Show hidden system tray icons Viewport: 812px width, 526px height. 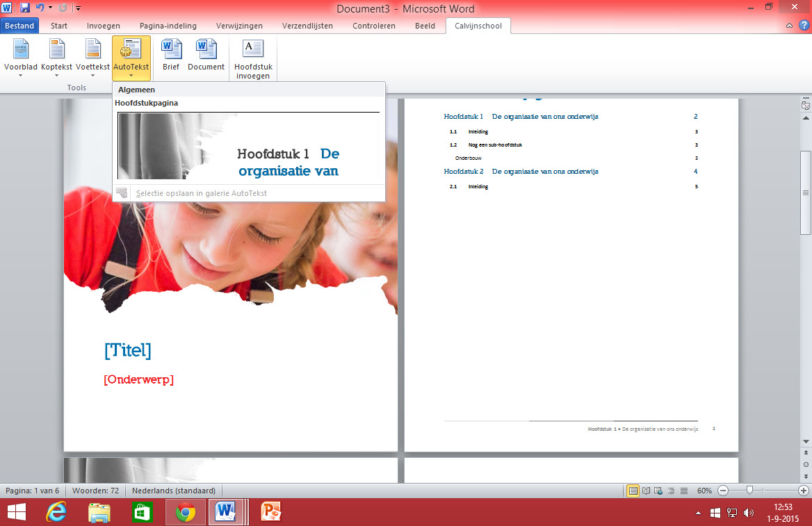tap(698, 513)
